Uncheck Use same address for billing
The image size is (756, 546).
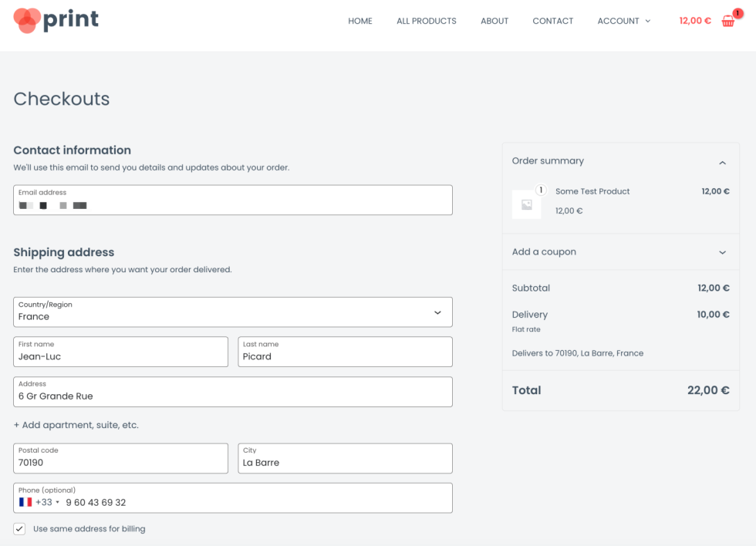point(19,529)
